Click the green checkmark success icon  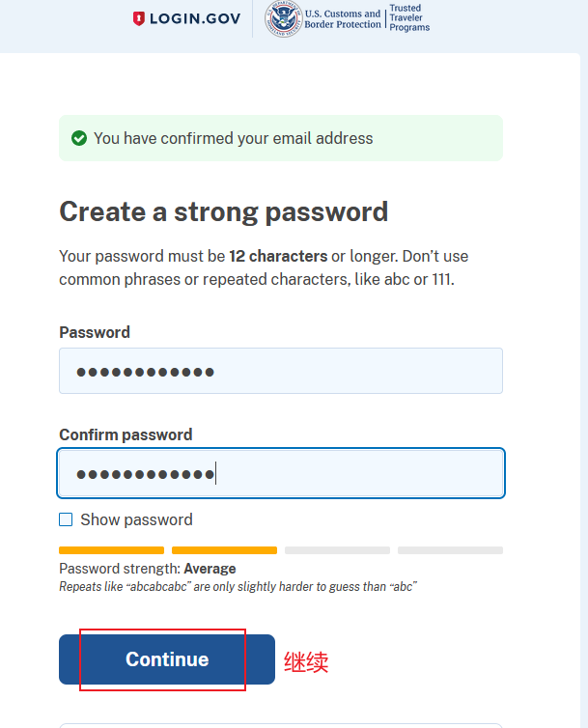[79, 139]
